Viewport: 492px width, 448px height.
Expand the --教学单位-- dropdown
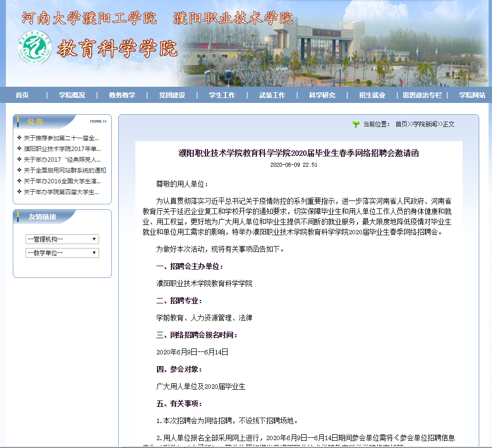coord(62,253)
